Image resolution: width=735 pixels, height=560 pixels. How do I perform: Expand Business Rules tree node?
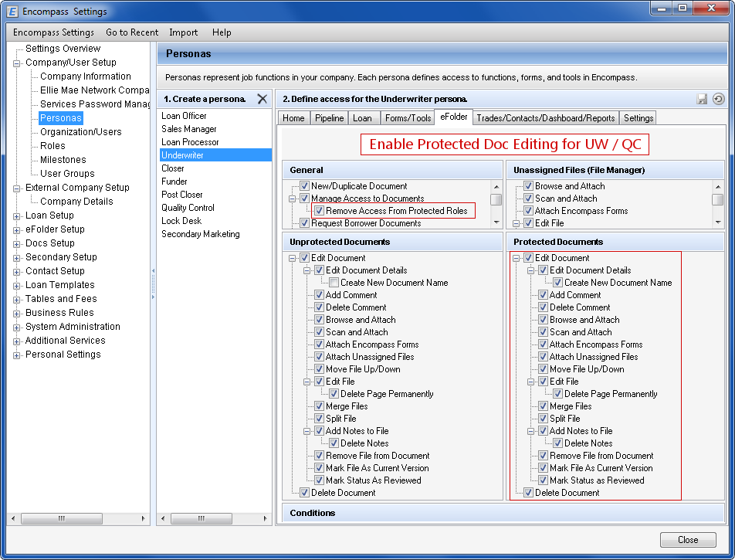[16, 314]
